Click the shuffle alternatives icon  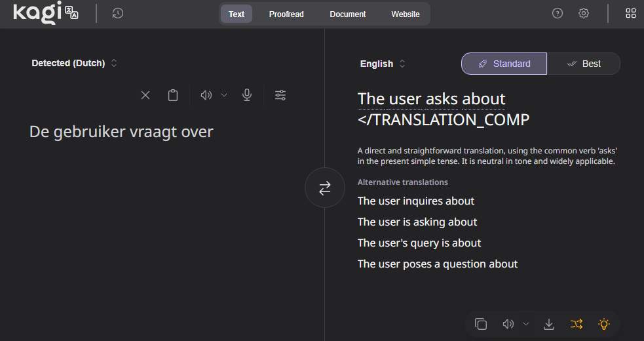click(576, 324)
